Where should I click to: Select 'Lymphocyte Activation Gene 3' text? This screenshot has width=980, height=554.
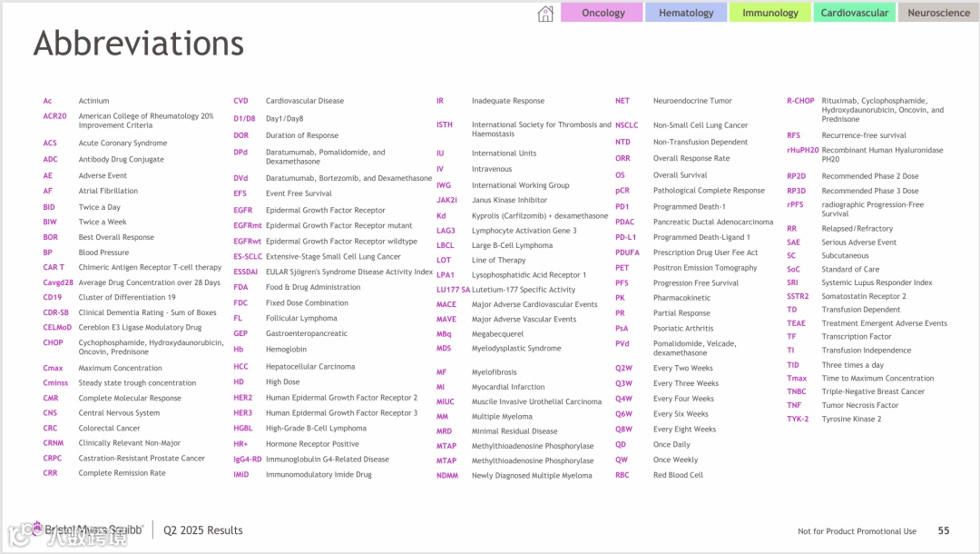pos(524,231)
